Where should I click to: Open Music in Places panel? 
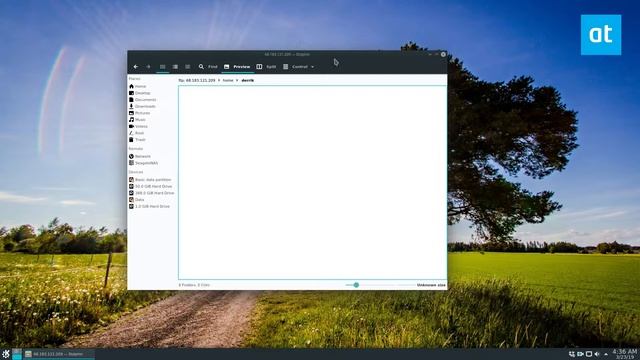click(137, 120)
